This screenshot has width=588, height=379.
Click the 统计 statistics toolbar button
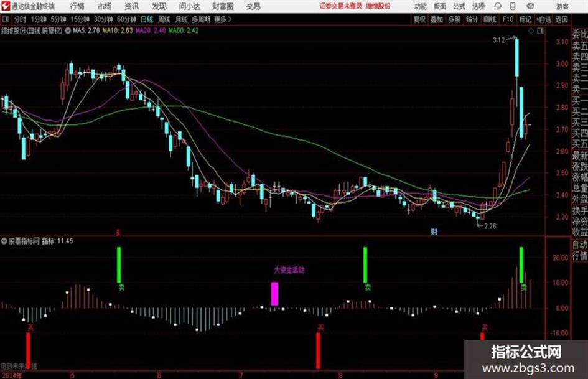(x=472, y=19)
